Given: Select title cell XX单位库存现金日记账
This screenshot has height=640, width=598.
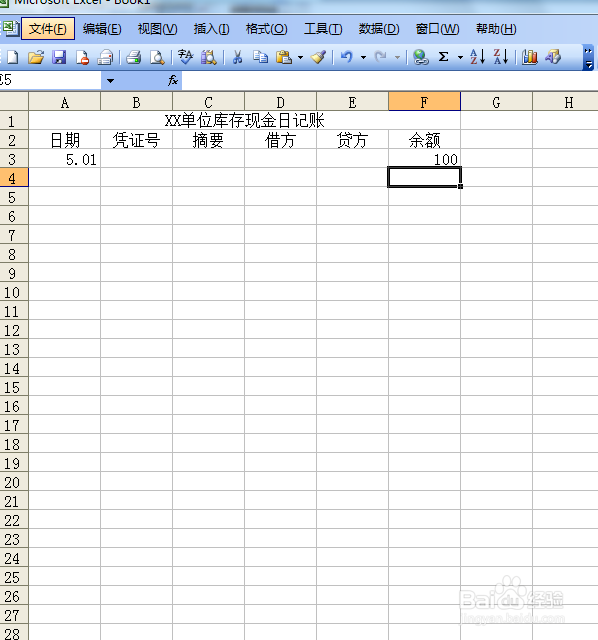Looking at the screenshot, I should 245,120.
